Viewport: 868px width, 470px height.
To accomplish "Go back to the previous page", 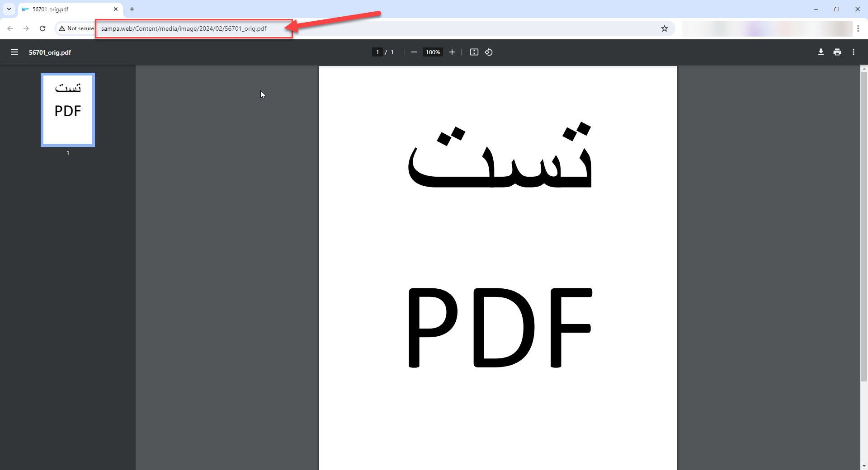I will tap(10, 28).
